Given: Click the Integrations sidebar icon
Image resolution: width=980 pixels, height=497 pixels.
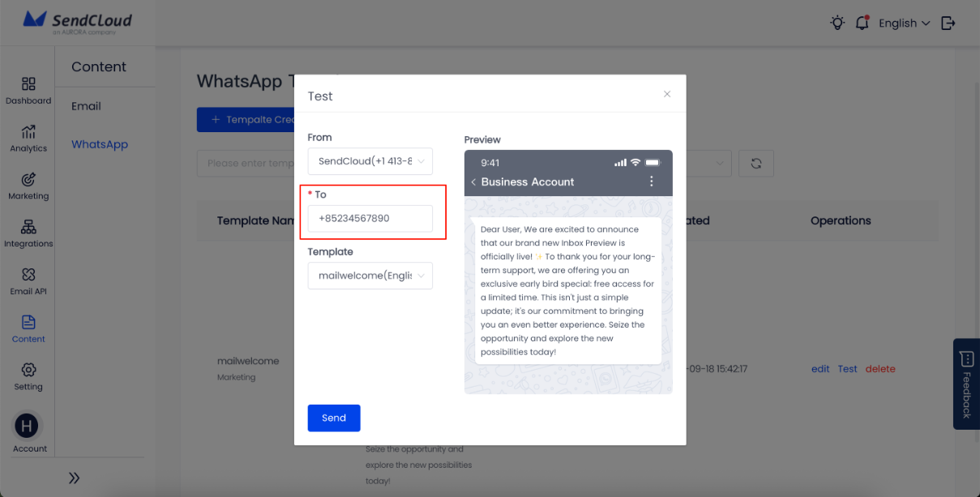Looking at the screenshot, I should [28, 231].
